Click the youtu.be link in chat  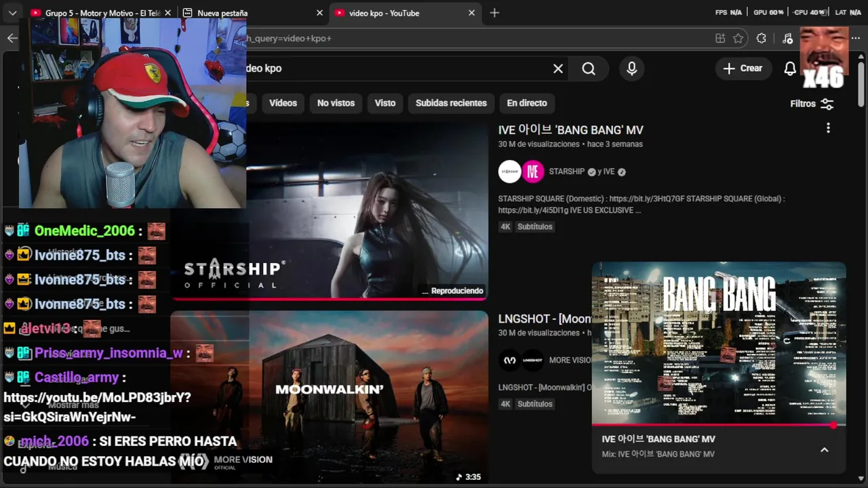97,407
